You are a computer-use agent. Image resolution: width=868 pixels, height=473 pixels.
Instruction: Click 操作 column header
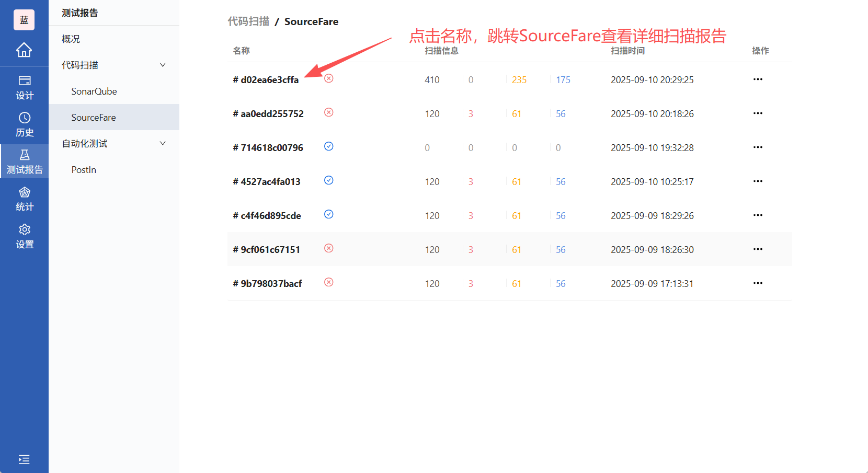760,51
